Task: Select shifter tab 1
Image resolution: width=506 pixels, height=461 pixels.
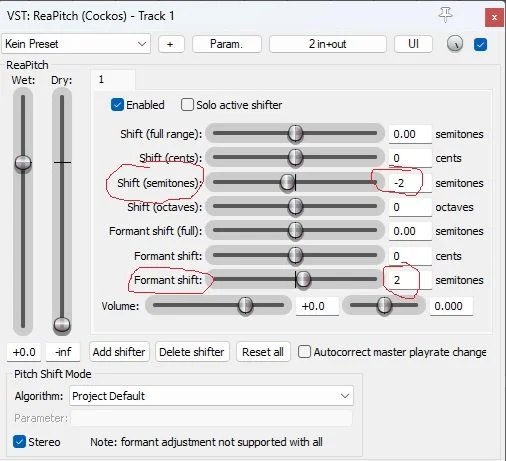Action: pos(113,80)
